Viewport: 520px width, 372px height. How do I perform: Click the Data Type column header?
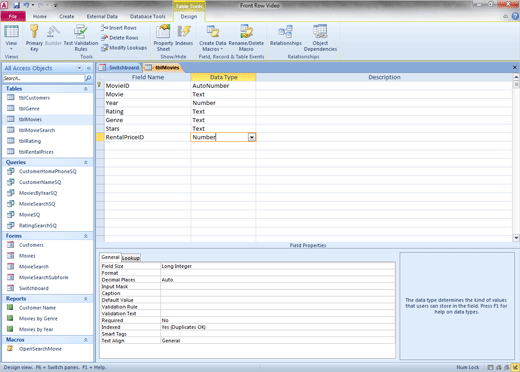[x=223, y=77]
